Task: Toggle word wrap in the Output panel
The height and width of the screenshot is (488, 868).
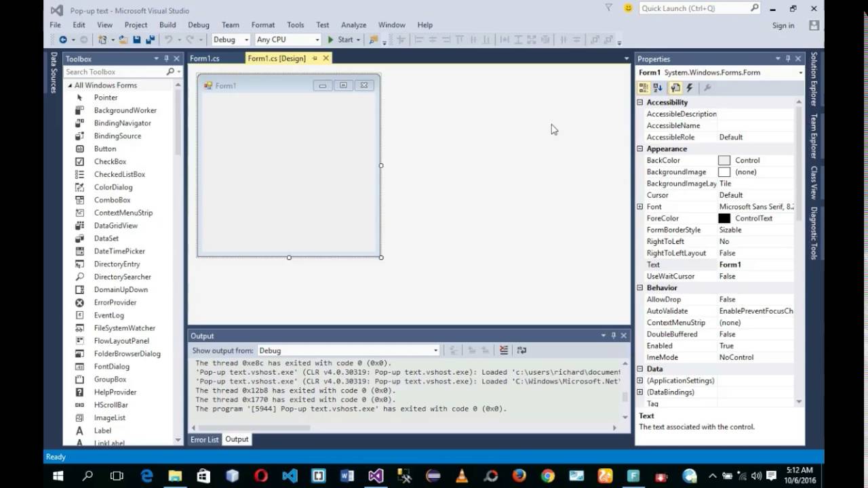Action: pos(521,350)
